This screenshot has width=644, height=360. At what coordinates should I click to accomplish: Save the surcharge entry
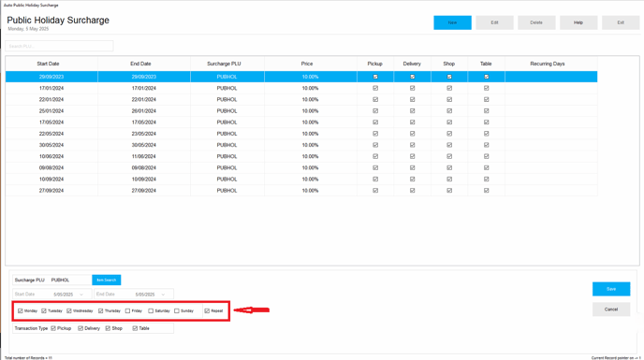pyautogui.click(x=611, y=289)
